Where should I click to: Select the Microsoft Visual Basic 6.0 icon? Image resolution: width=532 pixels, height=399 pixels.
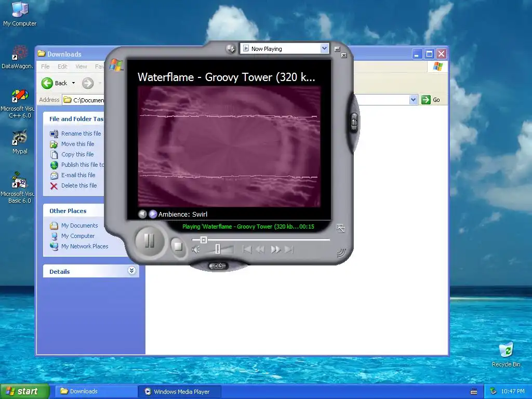coord(17,188)
